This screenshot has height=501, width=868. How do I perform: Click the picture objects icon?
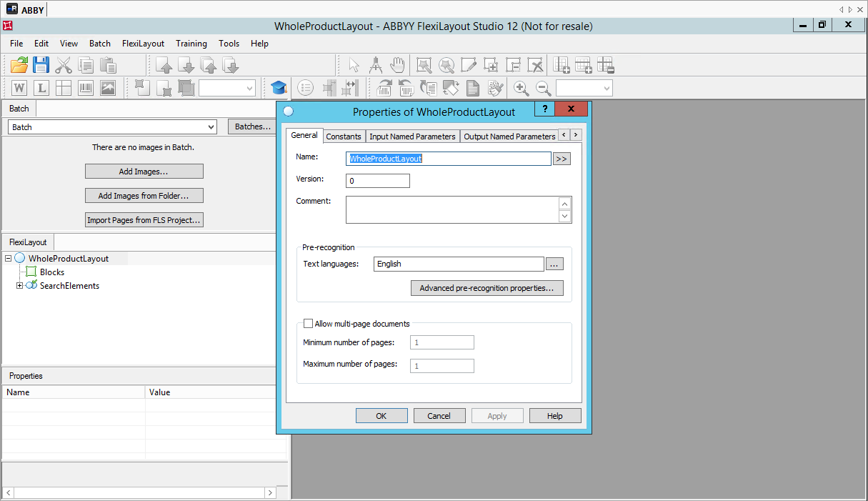pyautogui.click(x=108, y=88)
